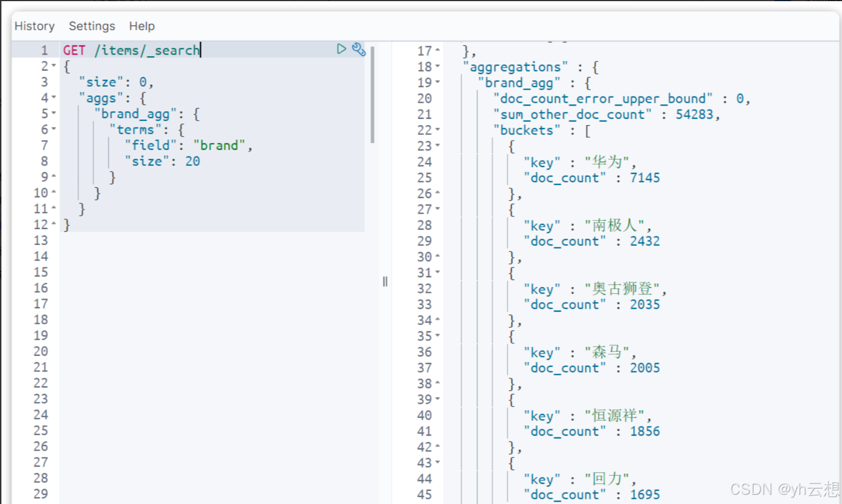Click doc_count value 2432
Viewport: 842px width, 504px height.
point(645,241)
